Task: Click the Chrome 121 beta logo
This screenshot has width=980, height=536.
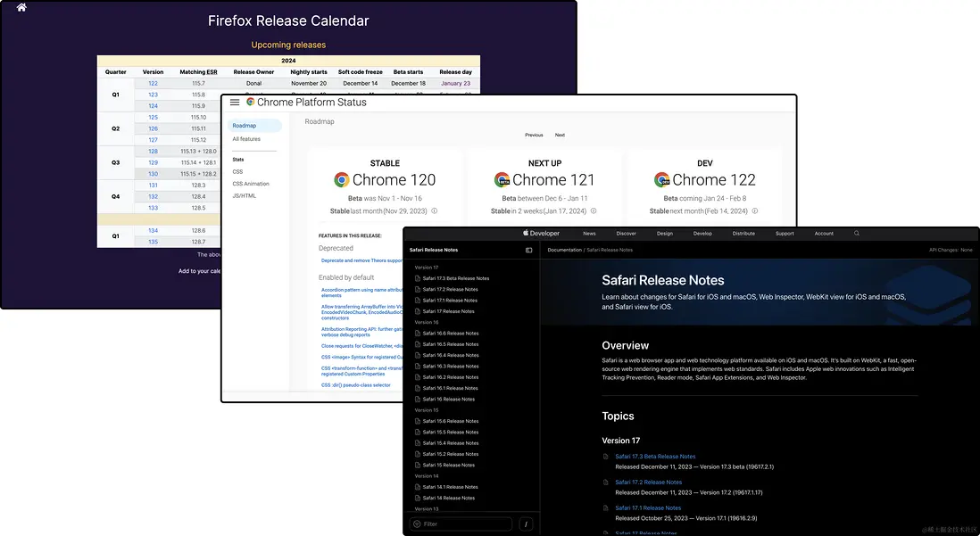Action: click(502, 180)
